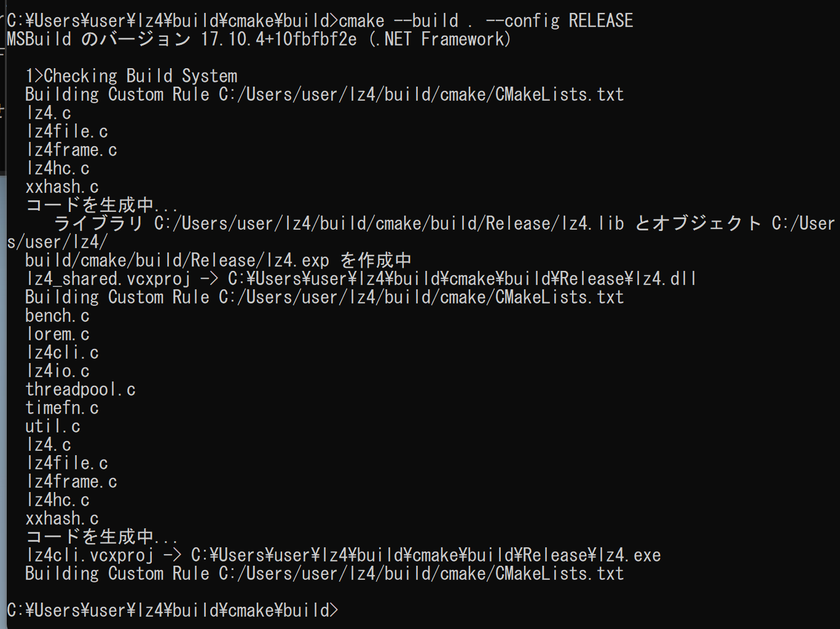Click the lz4io.c output line
The height and width of the screenshot is (629, 840).
[58, 370]
